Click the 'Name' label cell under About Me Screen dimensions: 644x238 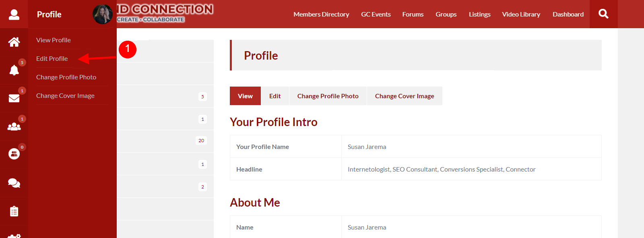(286, 227)
